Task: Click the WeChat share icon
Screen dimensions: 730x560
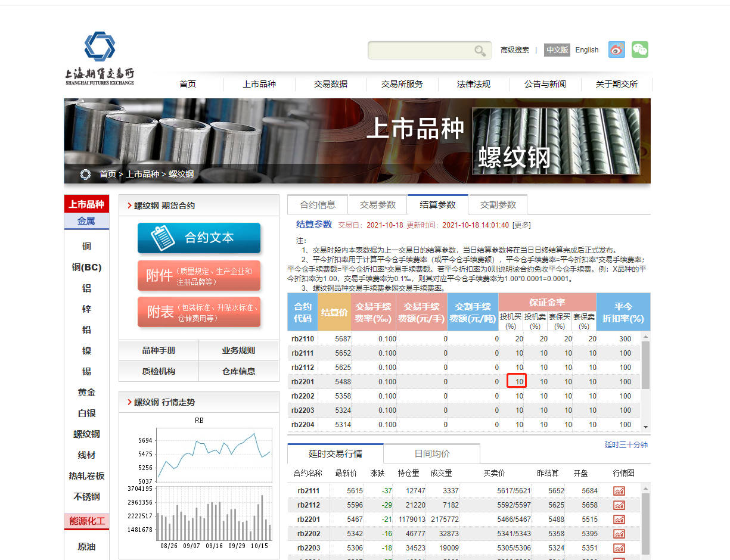Action: tap(639, 50)
